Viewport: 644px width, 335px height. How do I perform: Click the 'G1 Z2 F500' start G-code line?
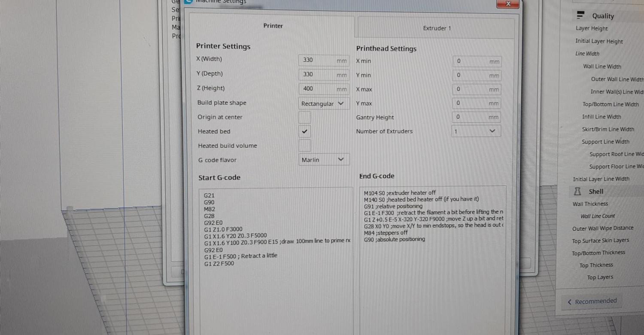pyautogui.click(x=219, y=263)
